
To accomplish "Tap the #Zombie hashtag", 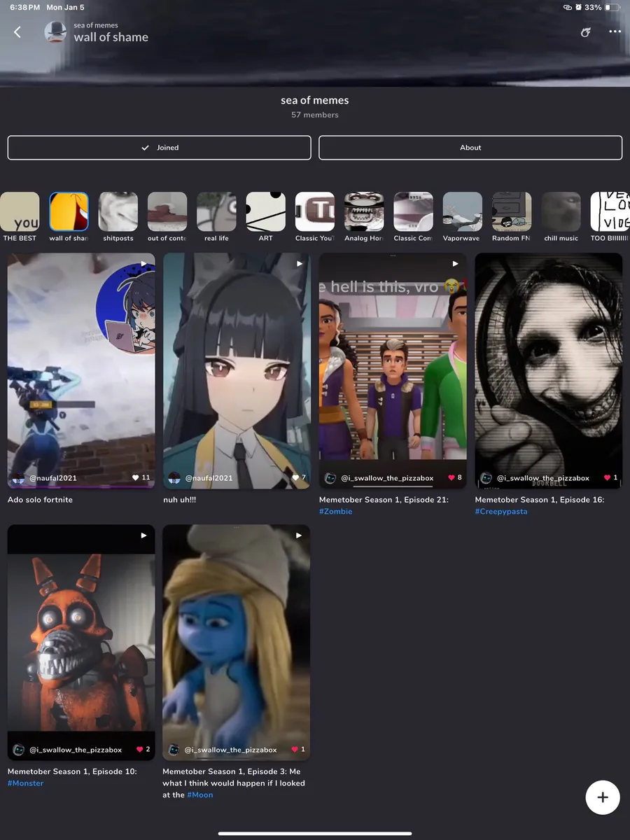I will 336,512.
